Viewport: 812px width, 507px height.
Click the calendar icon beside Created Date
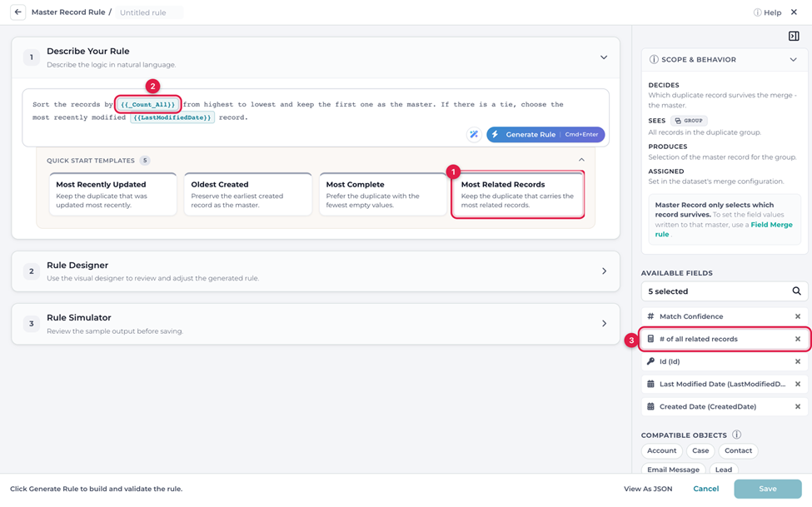coord(651,406)
